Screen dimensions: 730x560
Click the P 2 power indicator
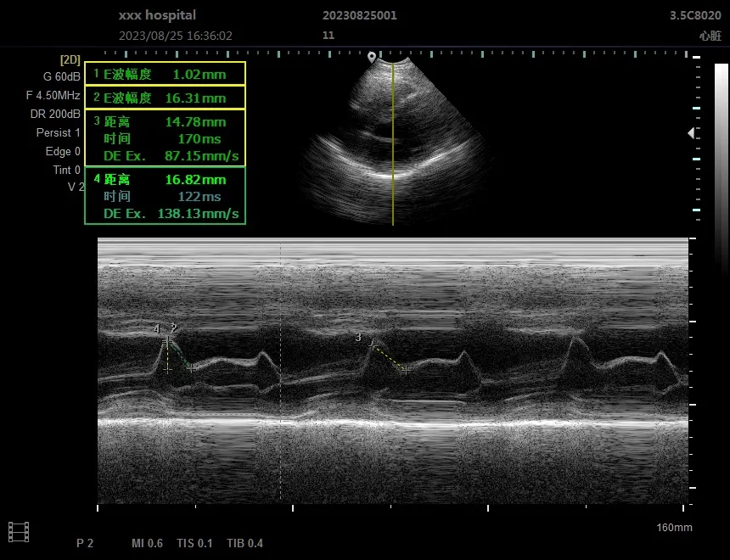click(x=85, y=543)
